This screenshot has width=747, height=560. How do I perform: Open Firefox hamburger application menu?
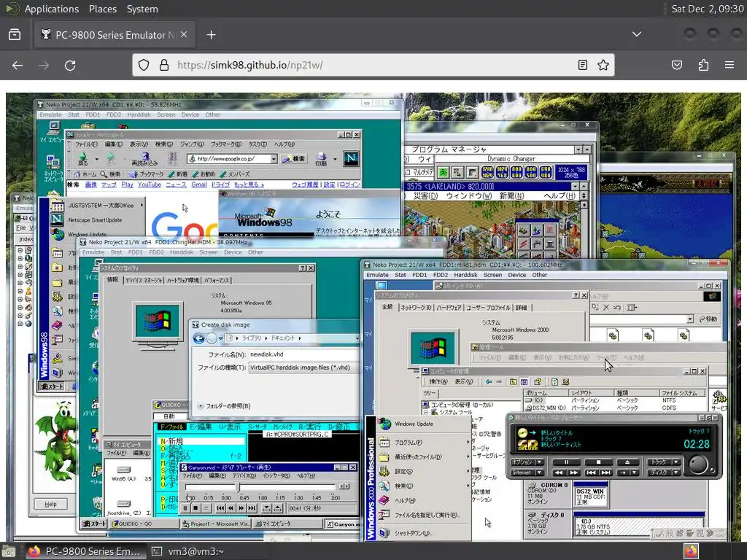(x=729, y=65)
